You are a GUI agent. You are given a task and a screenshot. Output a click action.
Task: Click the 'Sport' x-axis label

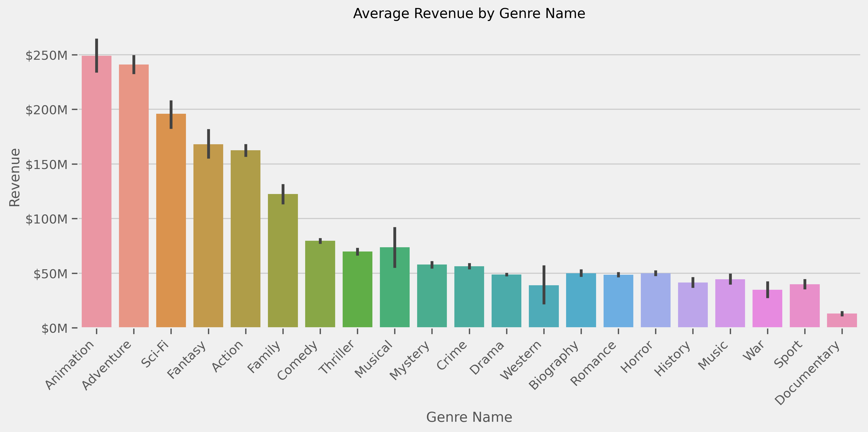pos(789,354)
